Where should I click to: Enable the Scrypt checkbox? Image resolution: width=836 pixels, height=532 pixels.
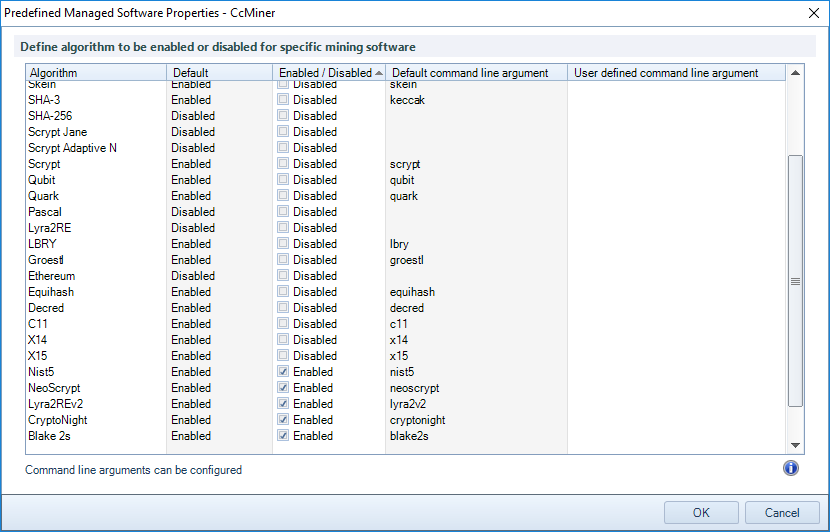click(x=283, y=163)
